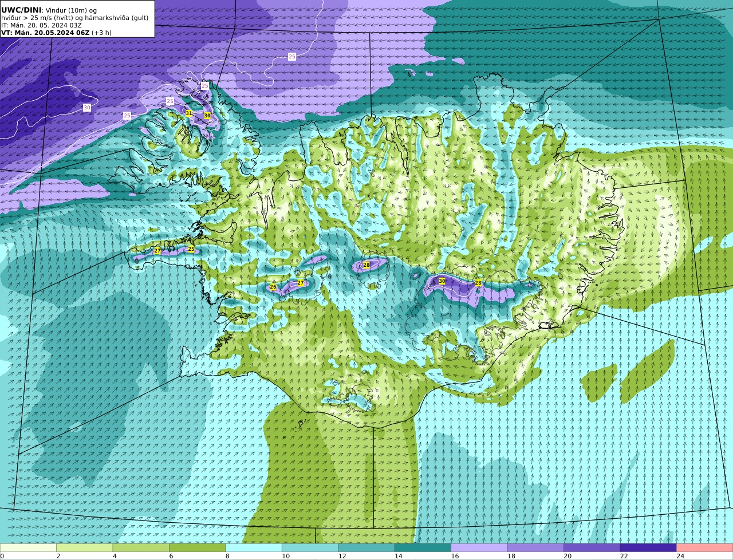
Task: Click the legend tick label 24
Action: (x=680, y=556)
